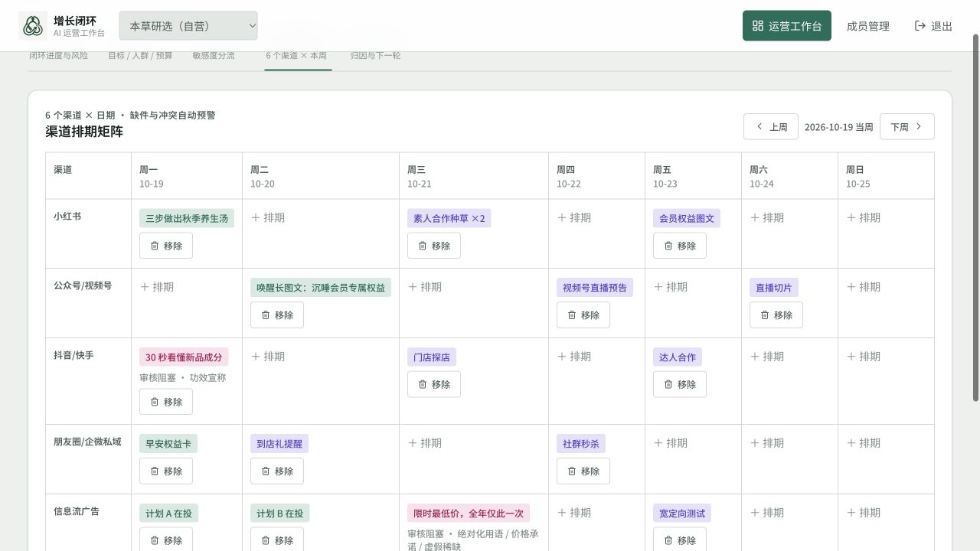
Task: Remove 门店探店 via its trash icon
Action: [423, 385]
